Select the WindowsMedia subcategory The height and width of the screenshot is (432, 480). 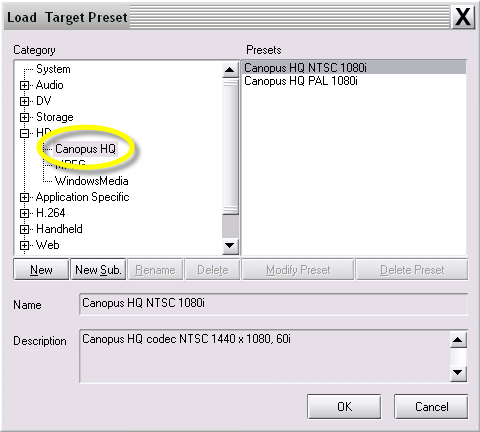click(x=91, y=181)
